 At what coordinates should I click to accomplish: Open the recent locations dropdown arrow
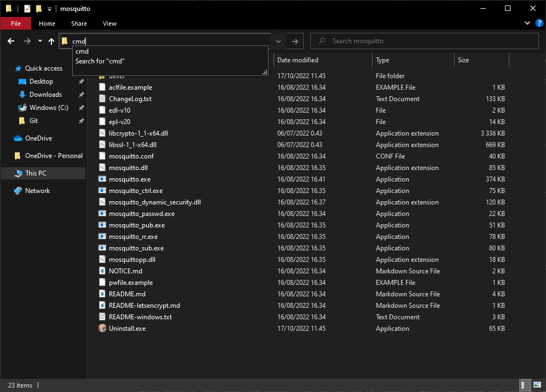[40, 41]
